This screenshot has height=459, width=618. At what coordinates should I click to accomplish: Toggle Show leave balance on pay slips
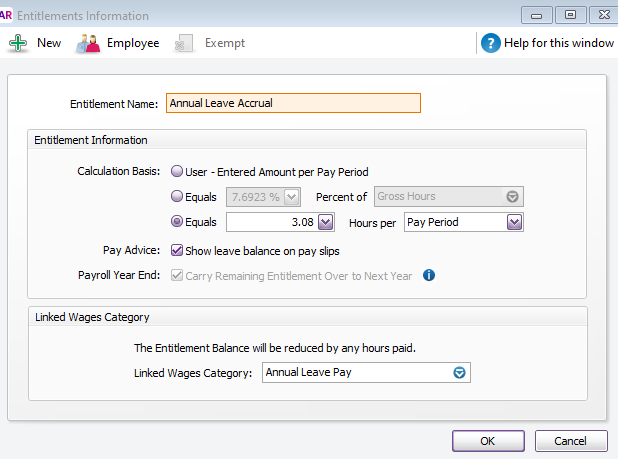[x=177, y=250]
